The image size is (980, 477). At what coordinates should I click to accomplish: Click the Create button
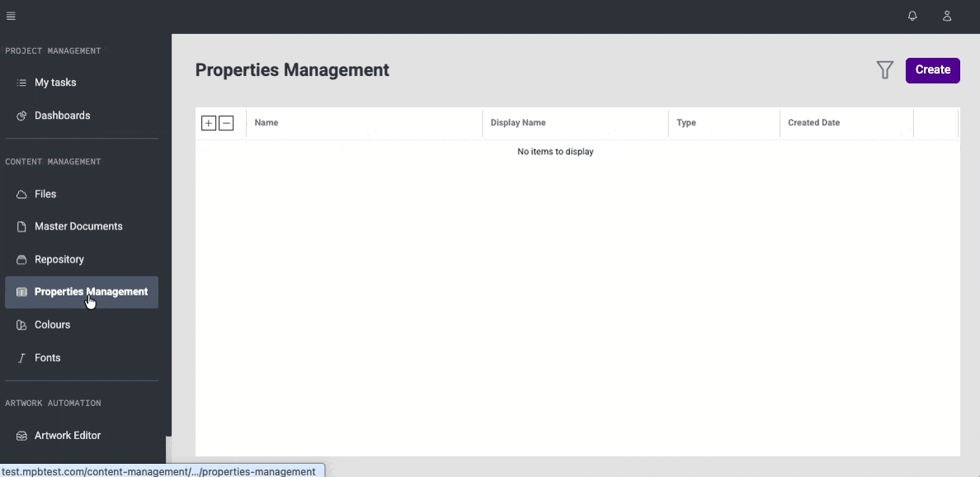(x=932, y=70)
